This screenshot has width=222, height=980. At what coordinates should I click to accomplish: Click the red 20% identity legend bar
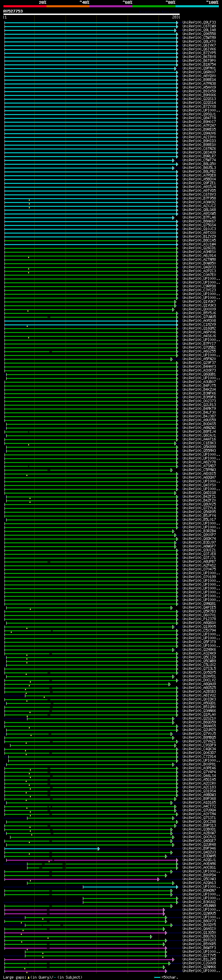[25, 6]
